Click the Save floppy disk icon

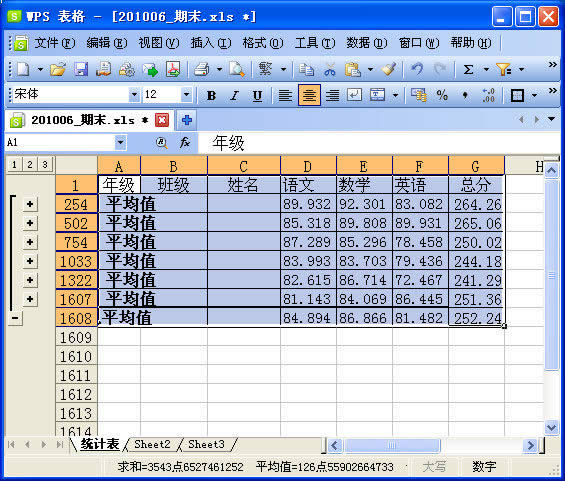tap(81, 69)
